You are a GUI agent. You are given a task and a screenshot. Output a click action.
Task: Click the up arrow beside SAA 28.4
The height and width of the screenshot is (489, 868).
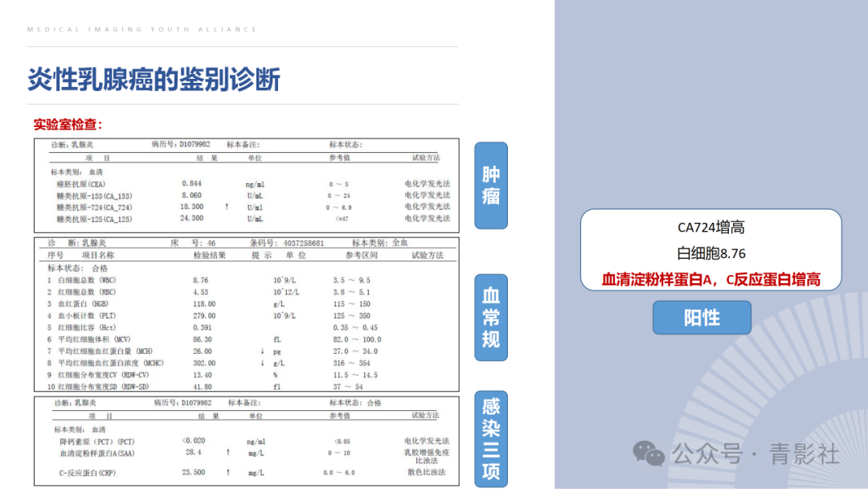(227, 453)
